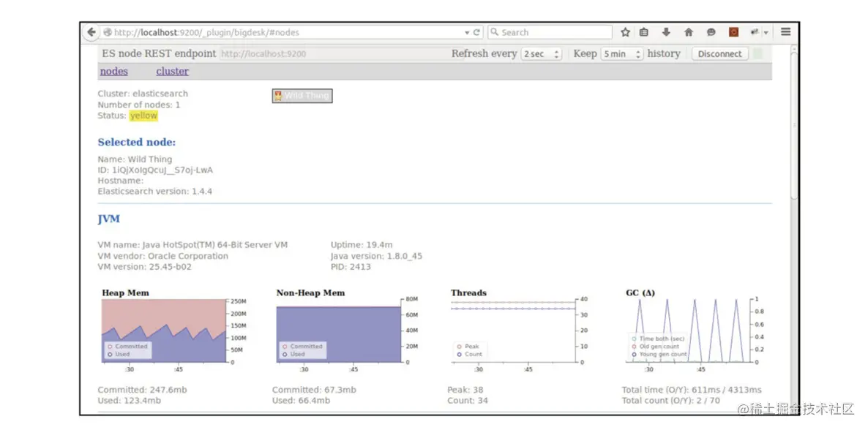Click 'Count: 34' threads value
This screenshot has width=868, height=430.
(468, 401)
